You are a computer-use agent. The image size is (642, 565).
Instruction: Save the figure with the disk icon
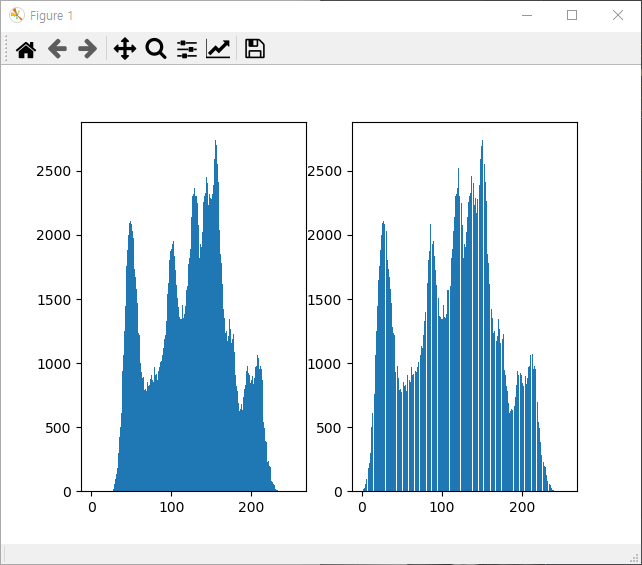[255, 49]
